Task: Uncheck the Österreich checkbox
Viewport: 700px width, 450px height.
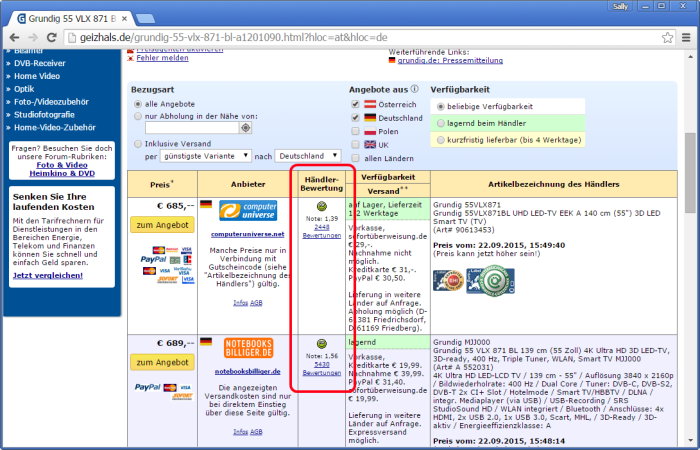Action: click(355, 104)
